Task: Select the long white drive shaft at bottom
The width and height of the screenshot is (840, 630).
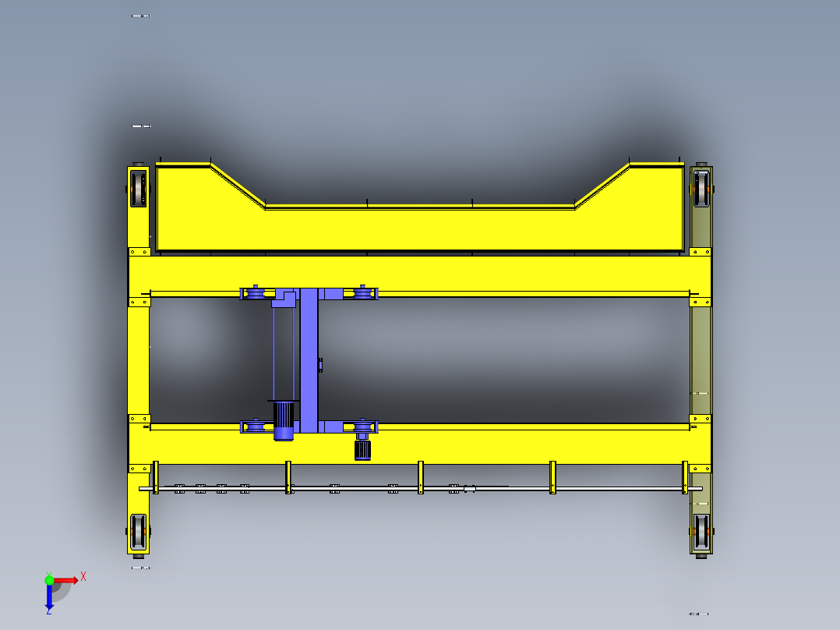Action: point(421,488)
